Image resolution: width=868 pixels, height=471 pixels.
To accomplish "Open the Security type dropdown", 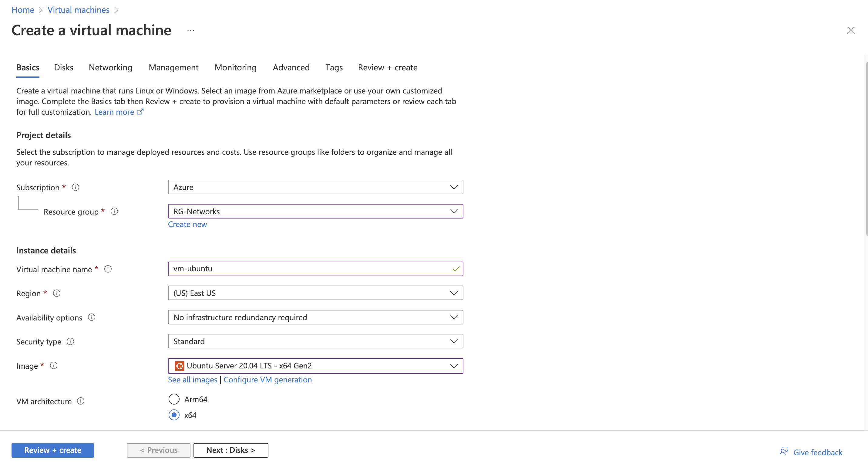I will click(x=315, y=341).
